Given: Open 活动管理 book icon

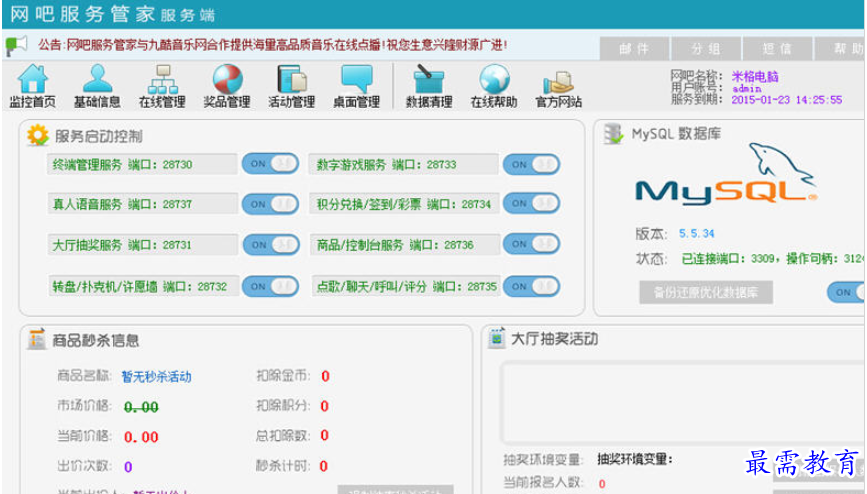Looking at the screenshot, I should [x=292, y=79].
